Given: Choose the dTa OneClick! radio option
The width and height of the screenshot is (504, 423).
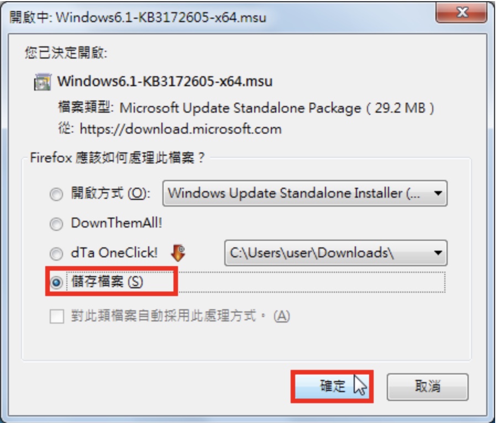Looking at the screenshot, I should 56,253.
